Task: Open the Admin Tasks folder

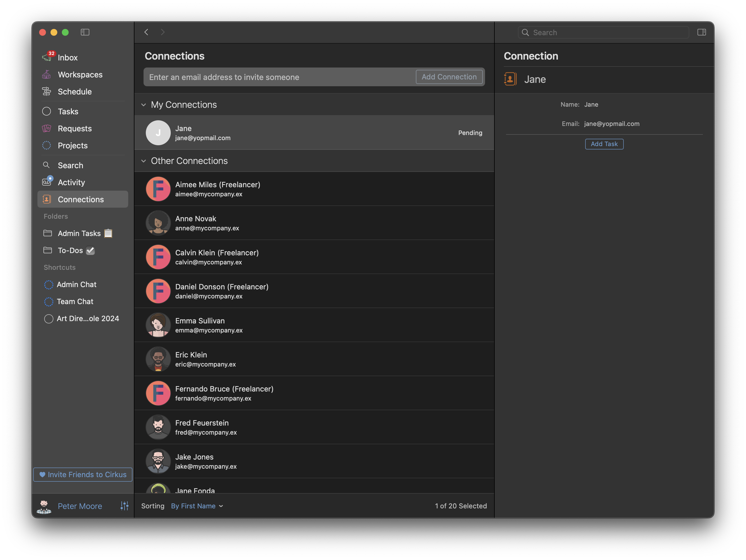Action: click(x=79, y=233)
